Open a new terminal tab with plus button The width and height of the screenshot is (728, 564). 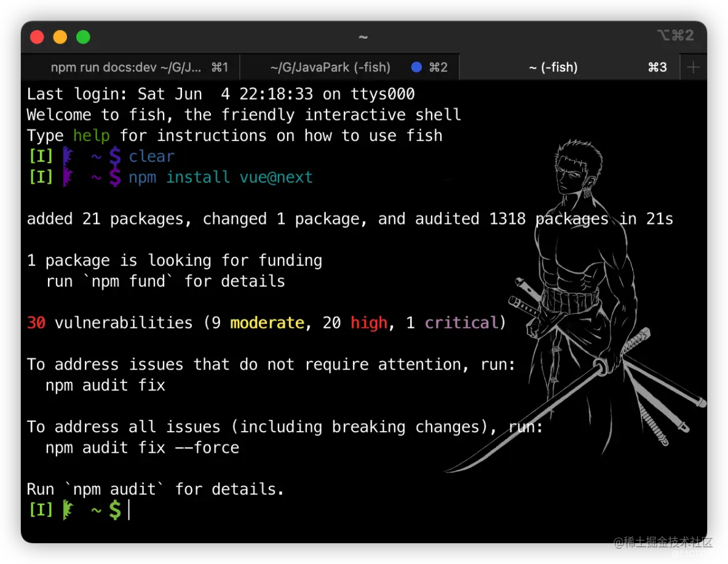(x=693, y=68)
